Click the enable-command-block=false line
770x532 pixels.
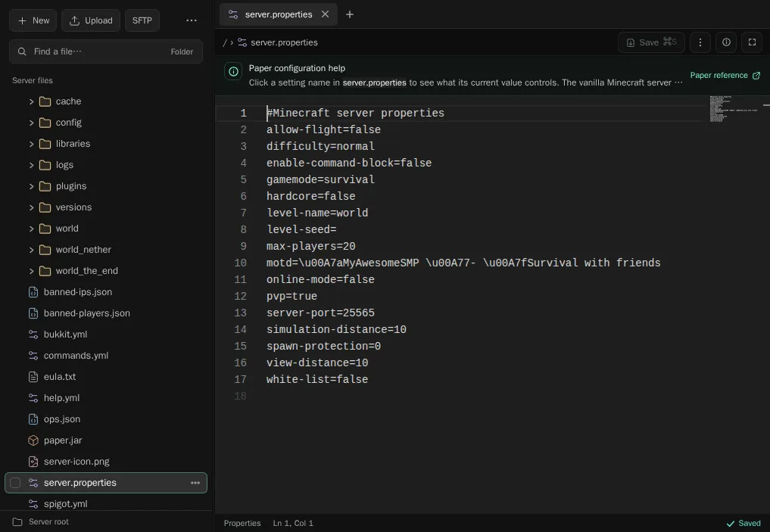tap(349, 163)
